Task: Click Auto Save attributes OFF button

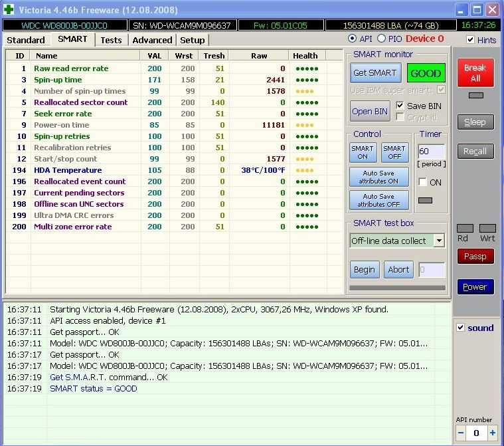Action: pyautogui.click(x=378, y=200)
